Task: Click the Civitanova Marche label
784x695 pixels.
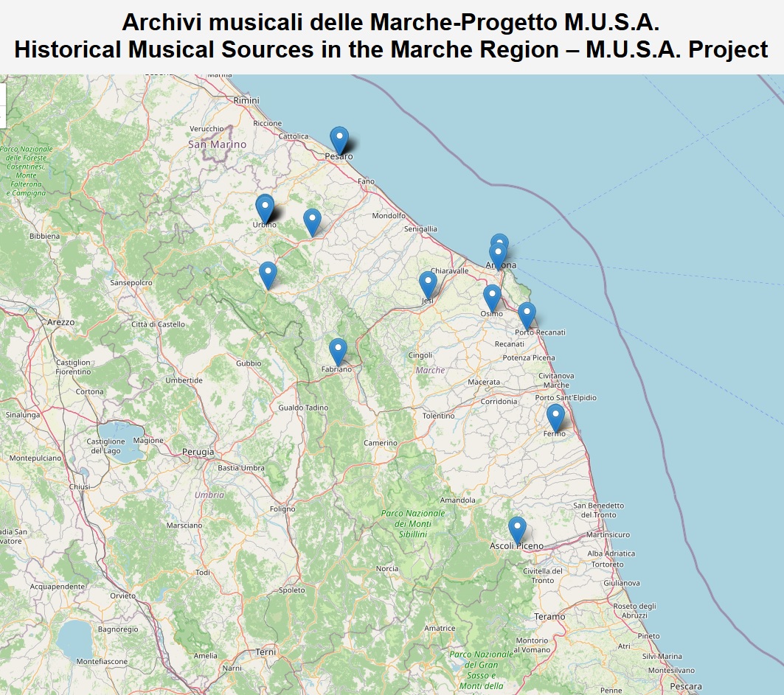Action: [x=557, y=380]
